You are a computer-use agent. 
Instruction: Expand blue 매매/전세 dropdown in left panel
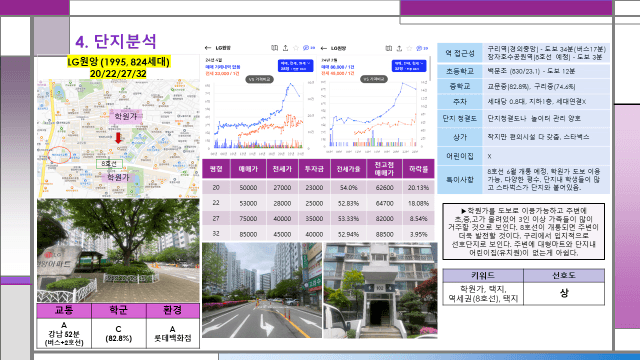296,66
